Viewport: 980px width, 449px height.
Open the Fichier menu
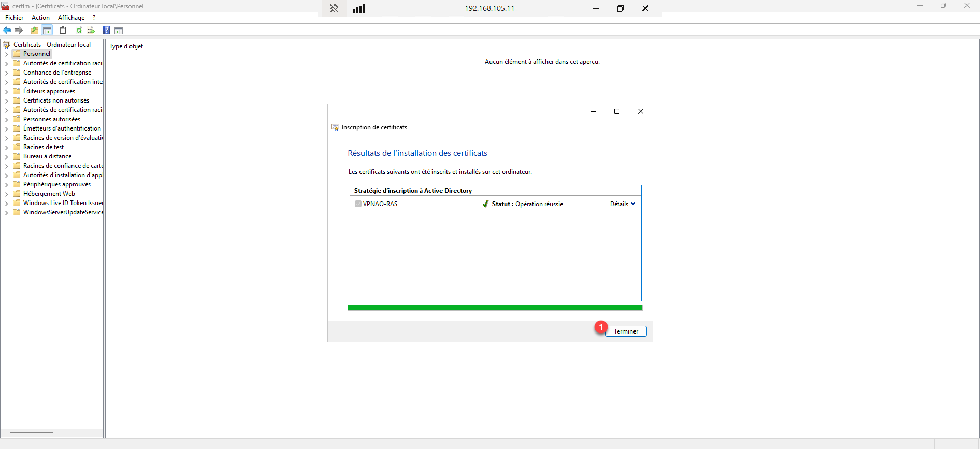[14, 18]
